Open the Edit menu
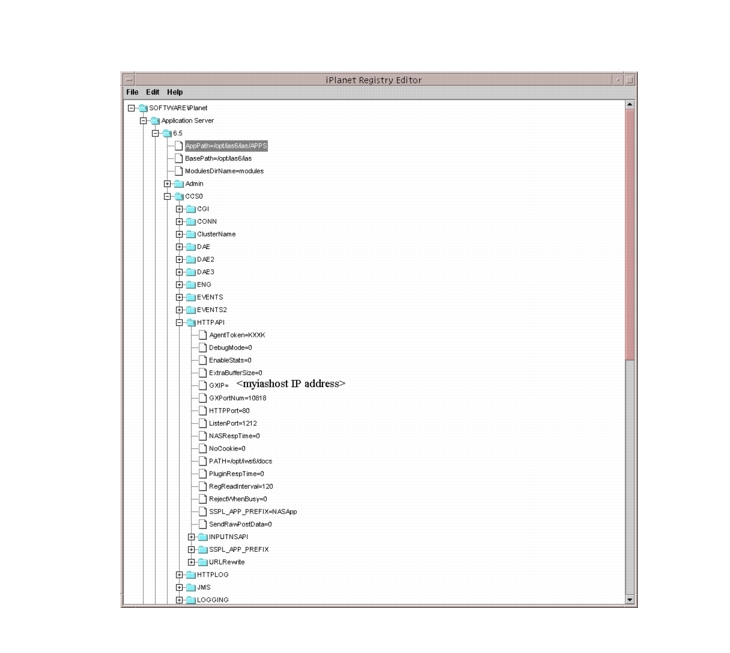 153,92
